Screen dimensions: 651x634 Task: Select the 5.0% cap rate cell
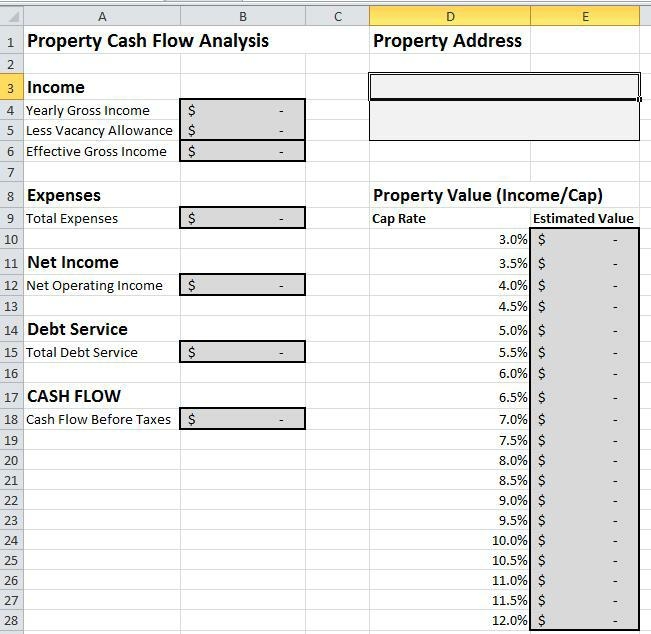click(x=449, y=330)
